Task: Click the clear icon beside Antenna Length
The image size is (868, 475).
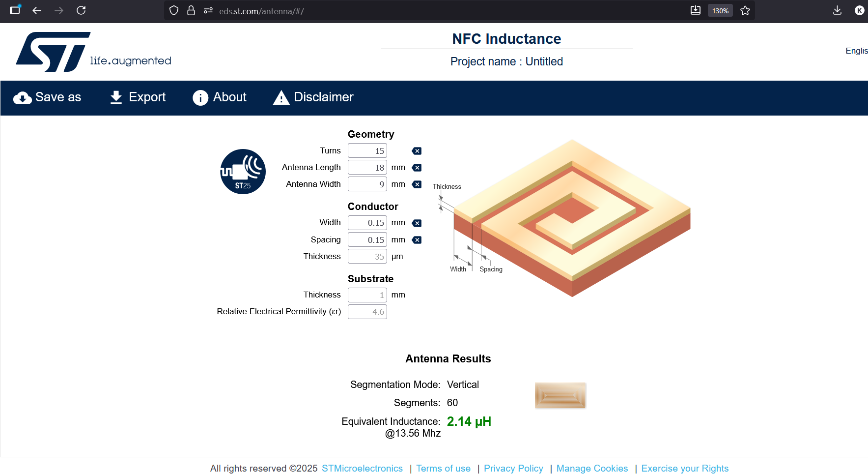Action: click(x=417, y=168)
